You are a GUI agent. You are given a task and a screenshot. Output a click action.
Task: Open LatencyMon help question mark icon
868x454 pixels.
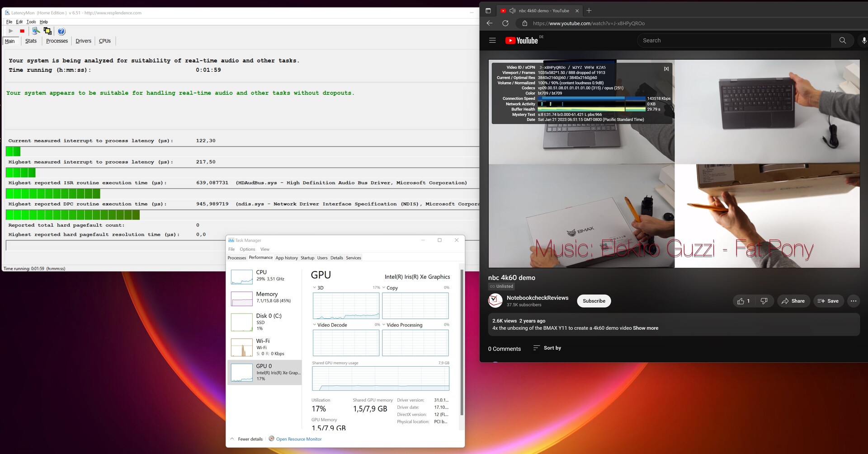[x=61, y=31]
